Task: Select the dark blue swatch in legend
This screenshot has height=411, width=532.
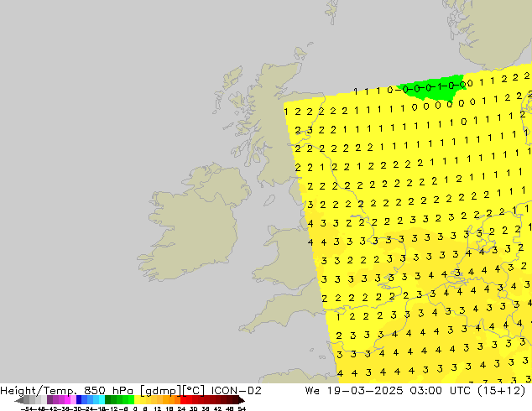Action: click(79, 400)
